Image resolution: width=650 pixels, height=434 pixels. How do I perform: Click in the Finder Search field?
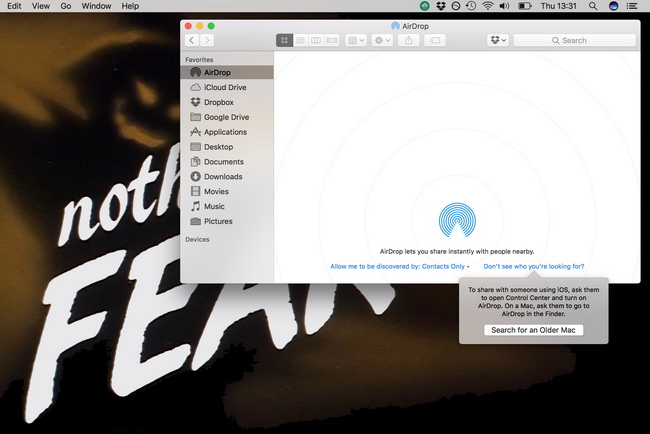click(x=575, y=40)
